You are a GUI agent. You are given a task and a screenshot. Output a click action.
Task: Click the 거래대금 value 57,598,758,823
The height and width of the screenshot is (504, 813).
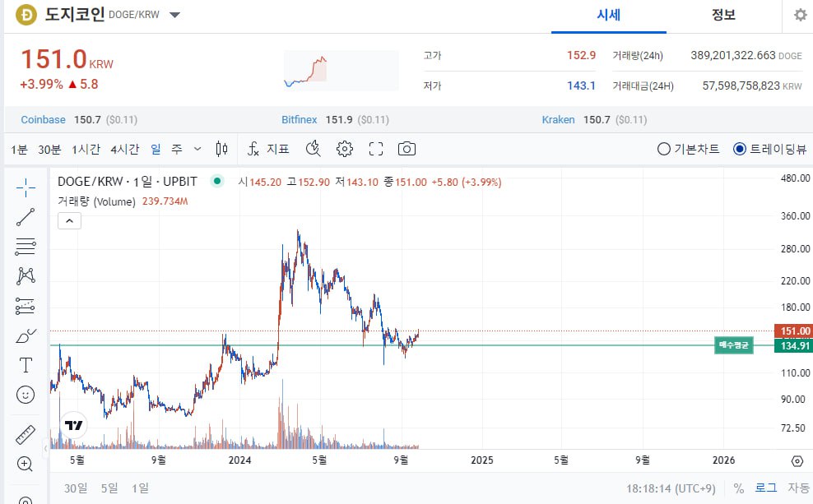pos(741,86)
